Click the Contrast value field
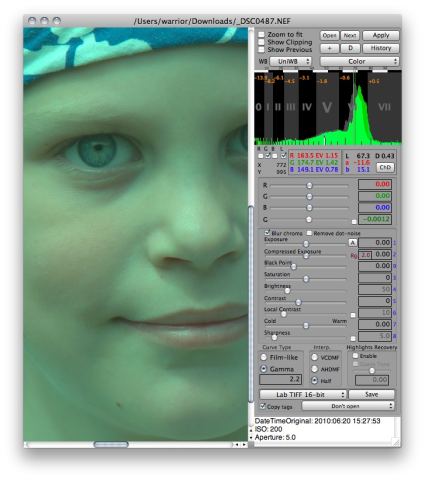425x480 pixels. coord(375,301)
